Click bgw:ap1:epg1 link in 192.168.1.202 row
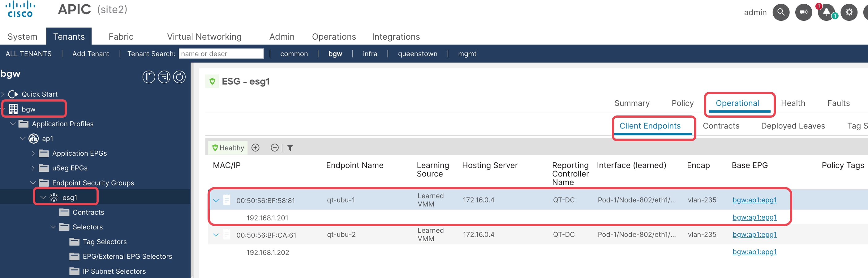This screenshot has width=868, height=278. click(x=754, y=252)
